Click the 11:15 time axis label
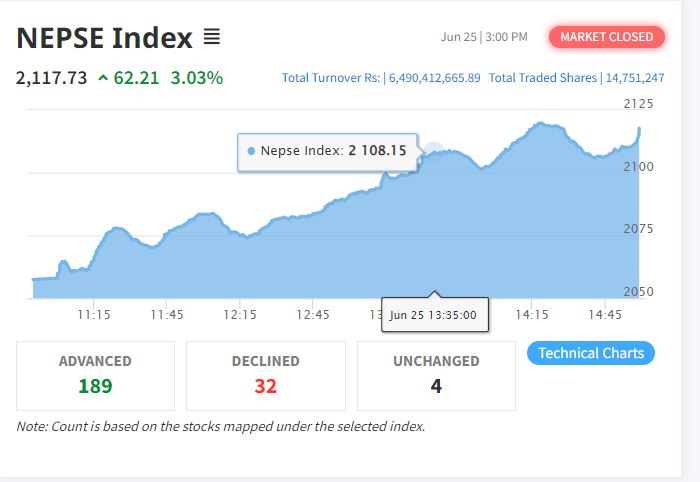The width and height of the screenshot is (700, 482). click(94, 315)
